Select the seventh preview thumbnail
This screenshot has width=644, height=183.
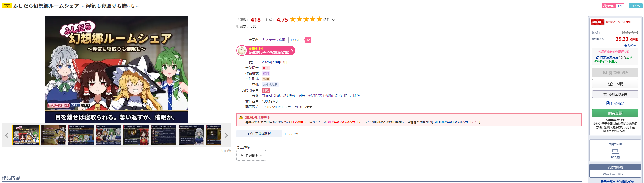[191, 135]
